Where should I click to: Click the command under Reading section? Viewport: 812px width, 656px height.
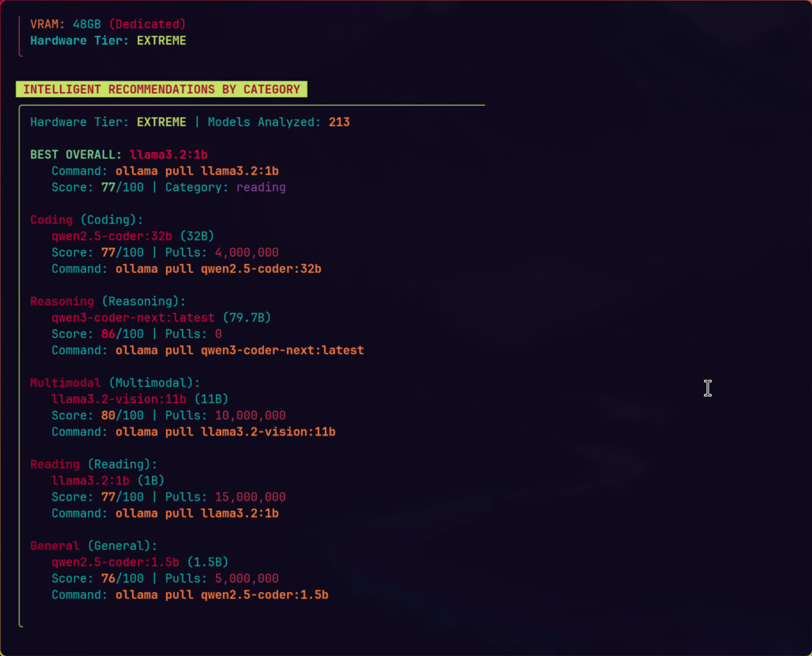click(x=197, y=513)
